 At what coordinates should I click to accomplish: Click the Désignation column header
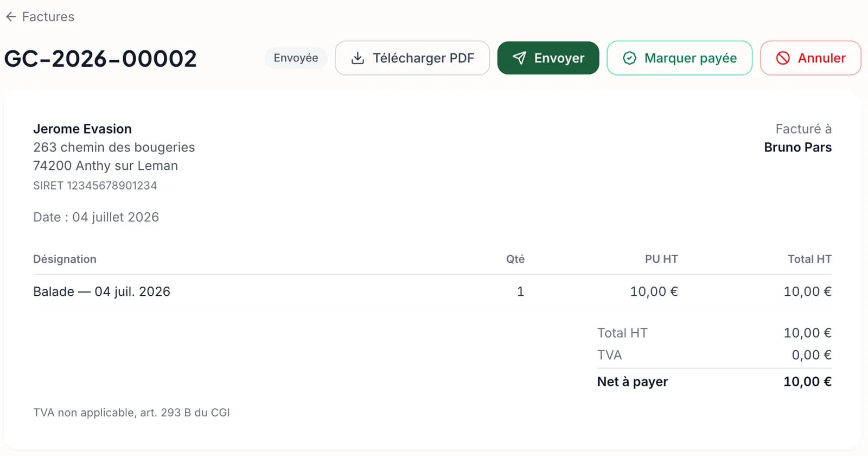click(65, 259)
